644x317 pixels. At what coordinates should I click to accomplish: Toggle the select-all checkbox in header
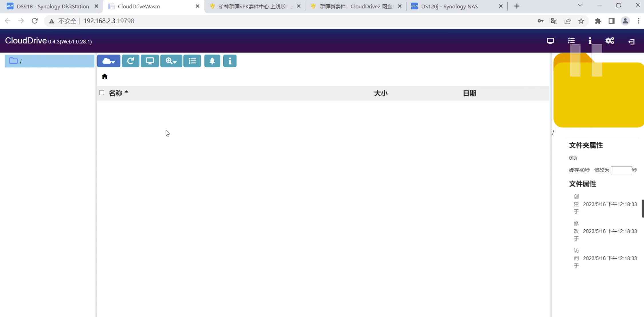[x=102, y=93]
